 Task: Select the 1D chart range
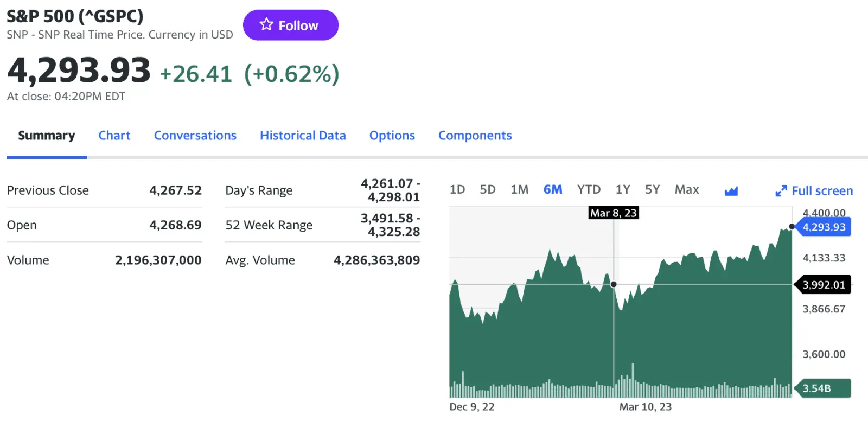tap(457, 190)
